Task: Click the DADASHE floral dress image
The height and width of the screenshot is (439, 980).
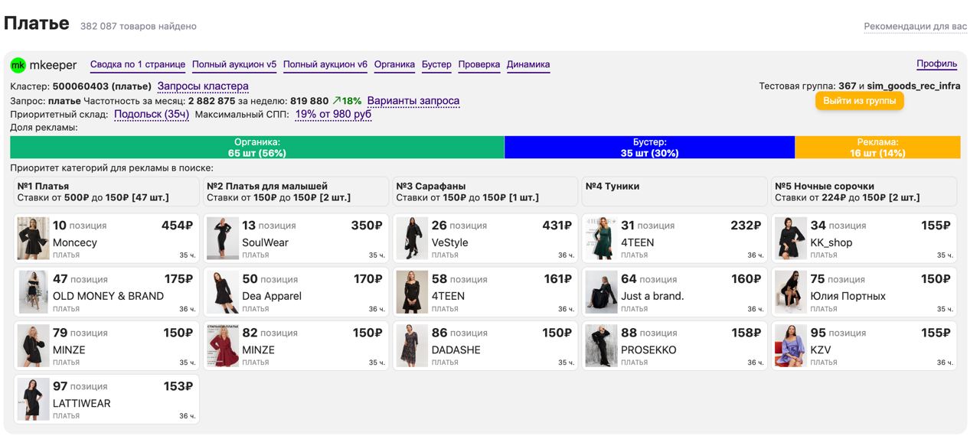Action: point(412,345)
